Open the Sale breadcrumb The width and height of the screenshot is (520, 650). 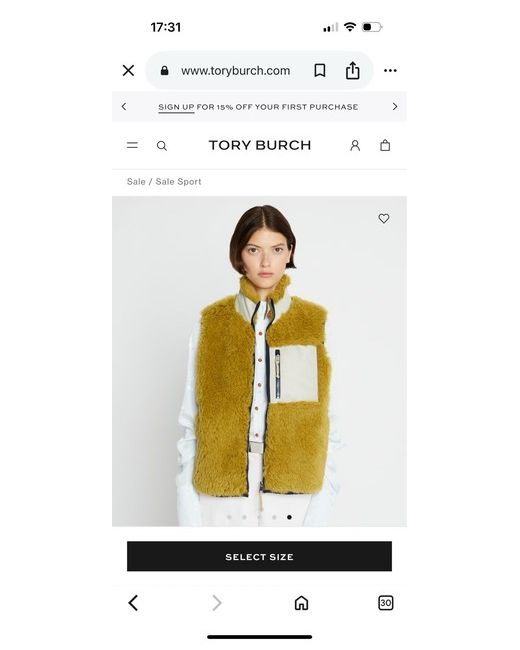(x=136, y=182)
